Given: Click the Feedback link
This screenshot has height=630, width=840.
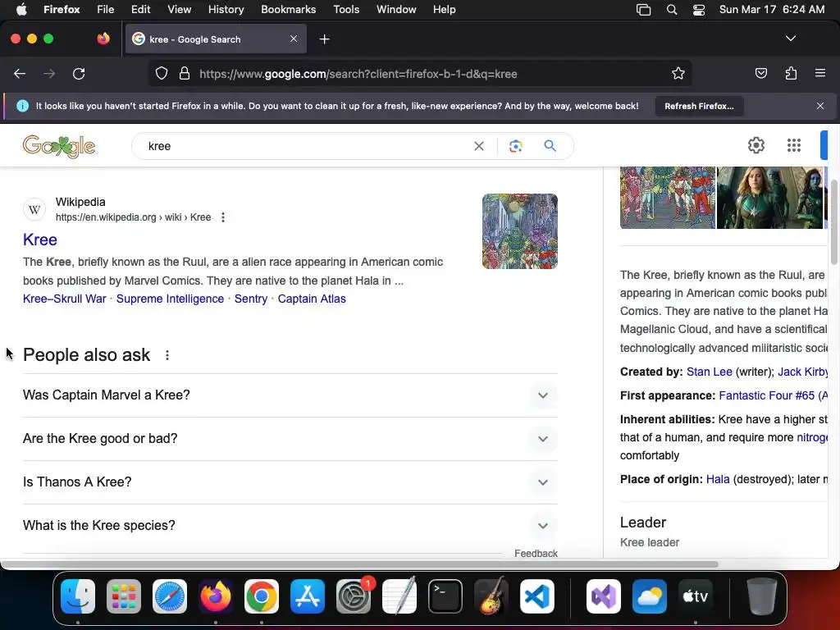Looking at the screenshot, I should [536, 553].
